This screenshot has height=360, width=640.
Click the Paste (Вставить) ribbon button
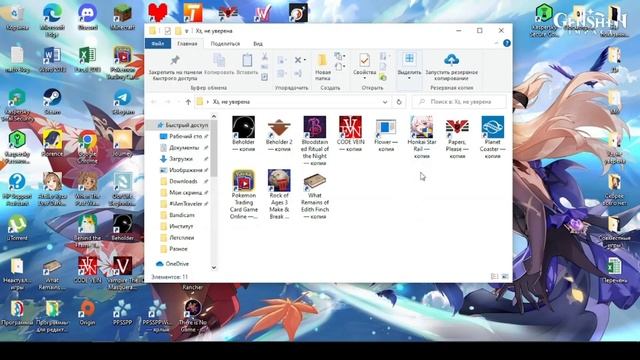pos(247,64)
